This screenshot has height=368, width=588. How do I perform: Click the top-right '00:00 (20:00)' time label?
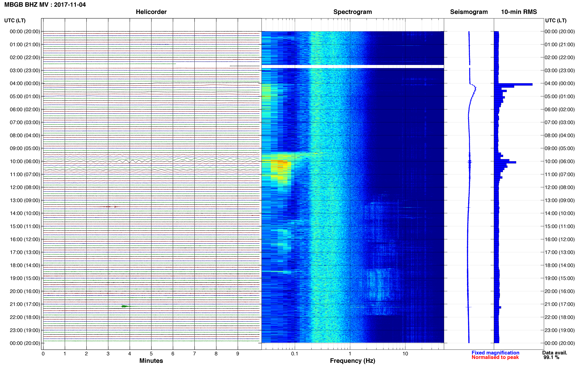(x=560, y=31)
